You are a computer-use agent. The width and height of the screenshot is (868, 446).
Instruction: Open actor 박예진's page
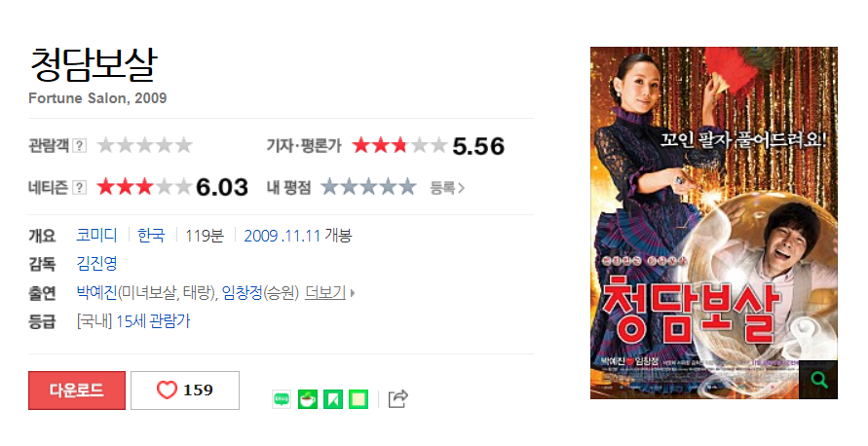[x=96, y=292]
